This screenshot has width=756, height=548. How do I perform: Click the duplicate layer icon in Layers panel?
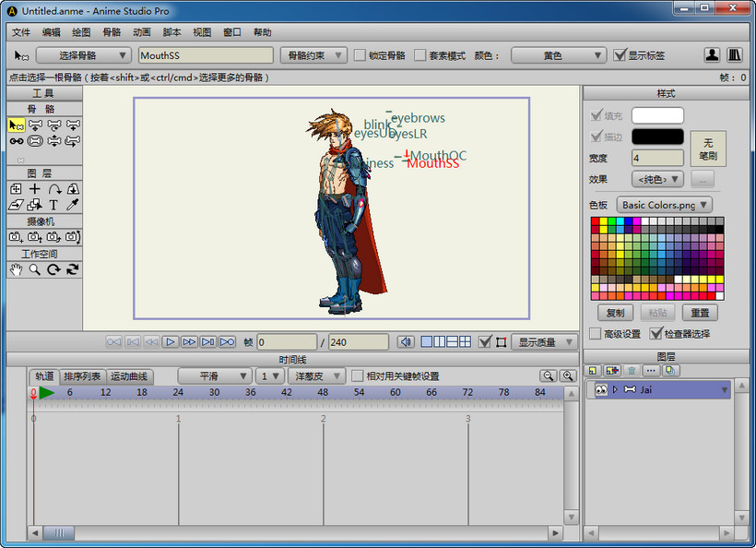[669, 370]
